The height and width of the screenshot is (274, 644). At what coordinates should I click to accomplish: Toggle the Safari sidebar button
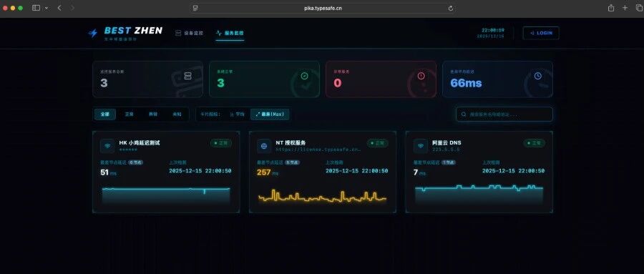pos(36,8)
